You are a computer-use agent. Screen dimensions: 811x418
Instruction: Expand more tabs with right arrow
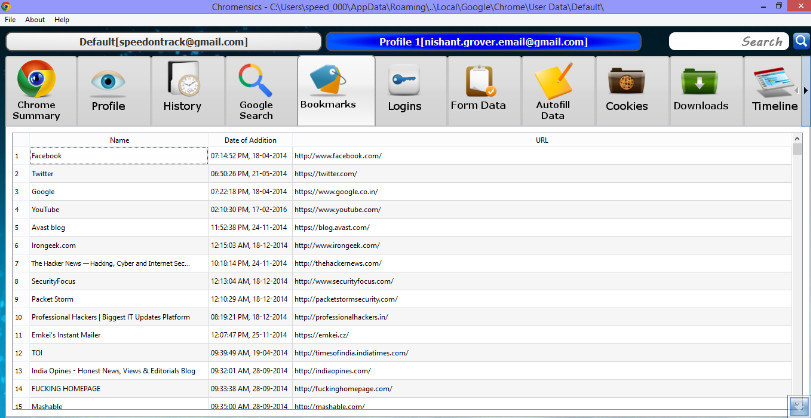pyautogui.click(x=806, y=91)
